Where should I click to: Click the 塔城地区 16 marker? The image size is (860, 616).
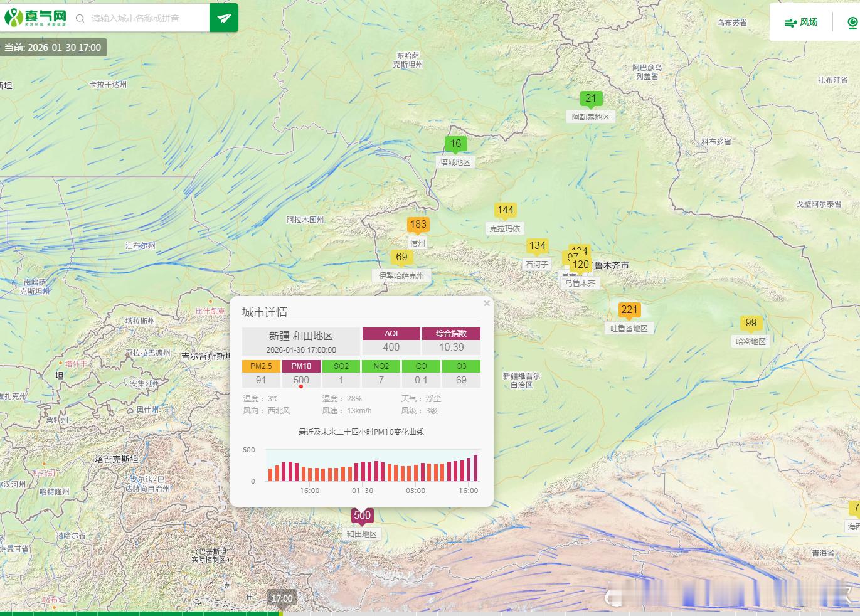click(x=455, y=144)
